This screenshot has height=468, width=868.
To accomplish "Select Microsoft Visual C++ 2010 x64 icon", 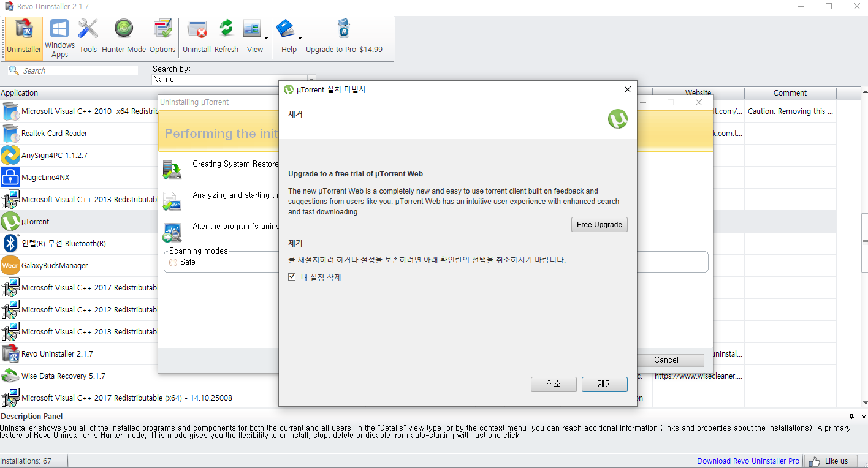I will click(10, 111).
